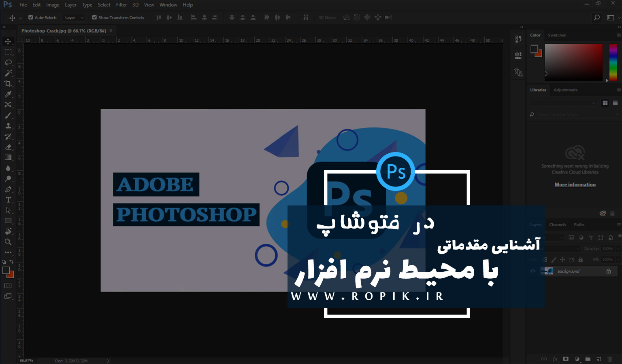Image resolution: width=622 pixels, height=364 pixels.
Task: Switch to the Swatches tab
Action: point(556,35)
